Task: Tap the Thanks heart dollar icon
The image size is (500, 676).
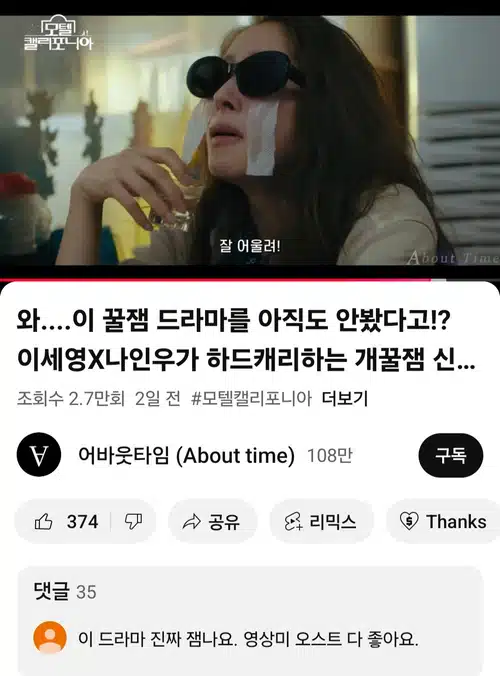Action: pyautogui.click(x=409, y=521)
